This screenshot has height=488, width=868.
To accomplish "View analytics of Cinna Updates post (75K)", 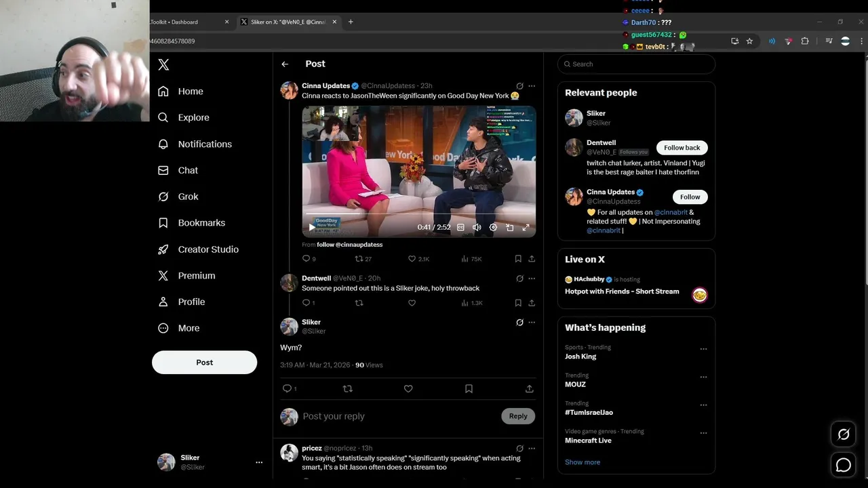I will click(471, 259).
